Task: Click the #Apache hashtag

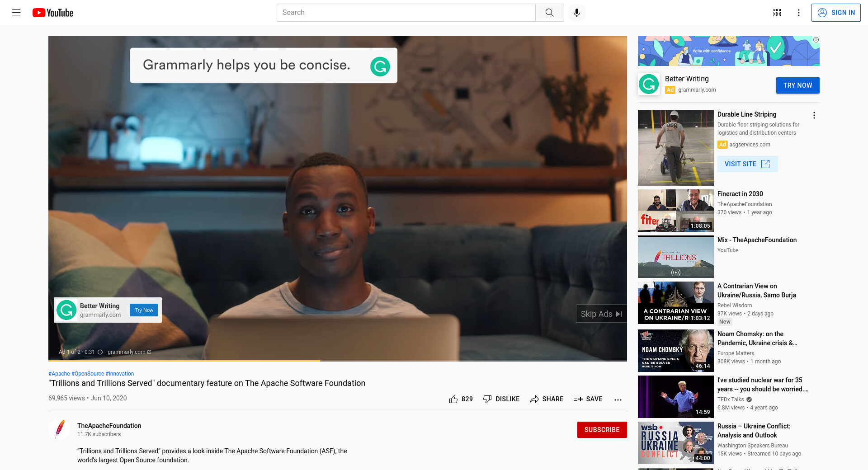Action: tap(59, 374)
